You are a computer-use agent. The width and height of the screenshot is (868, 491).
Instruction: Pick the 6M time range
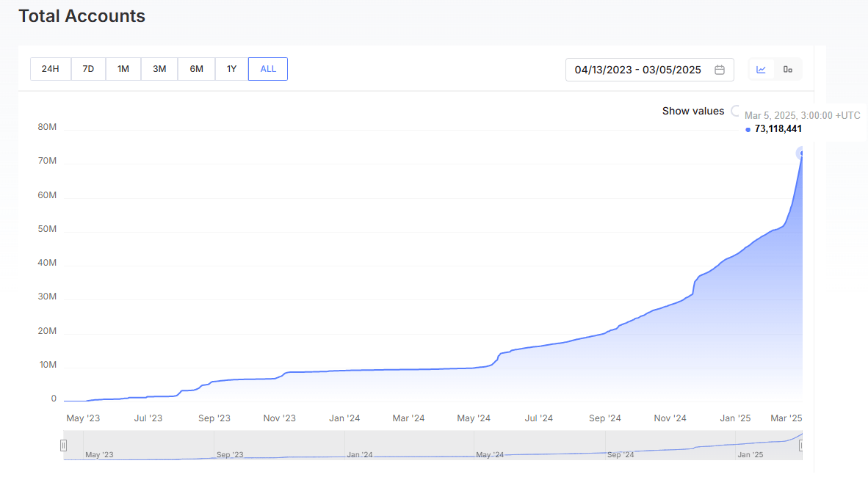pos(196,69)
